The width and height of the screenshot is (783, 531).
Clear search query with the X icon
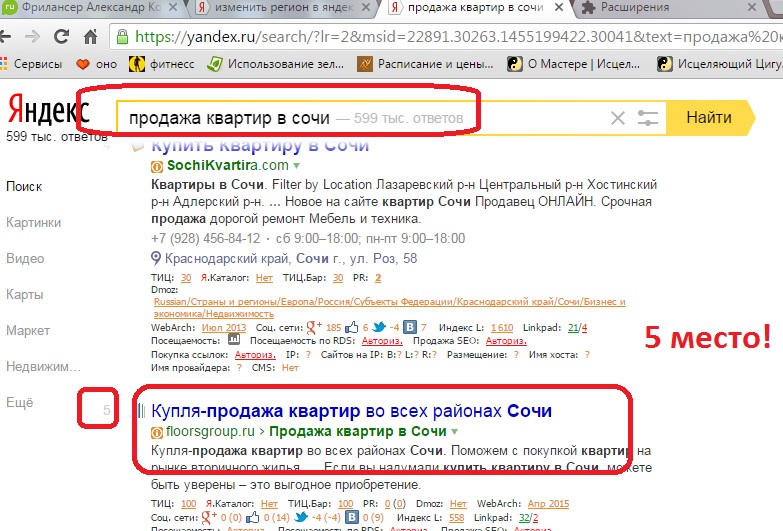point(618,118)
